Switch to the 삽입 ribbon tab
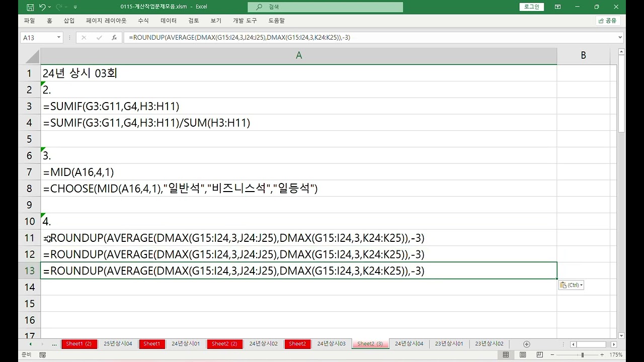Image resolution: width=644 pixels, height=362 pixels. click(69, 21)
